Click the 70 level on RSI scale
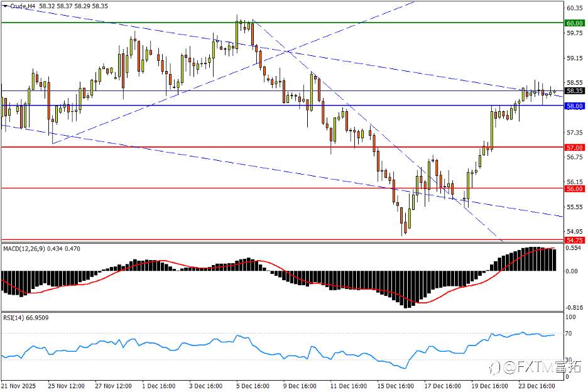Image resolution: width=588 pixels, height=392 pixels. 569,334
